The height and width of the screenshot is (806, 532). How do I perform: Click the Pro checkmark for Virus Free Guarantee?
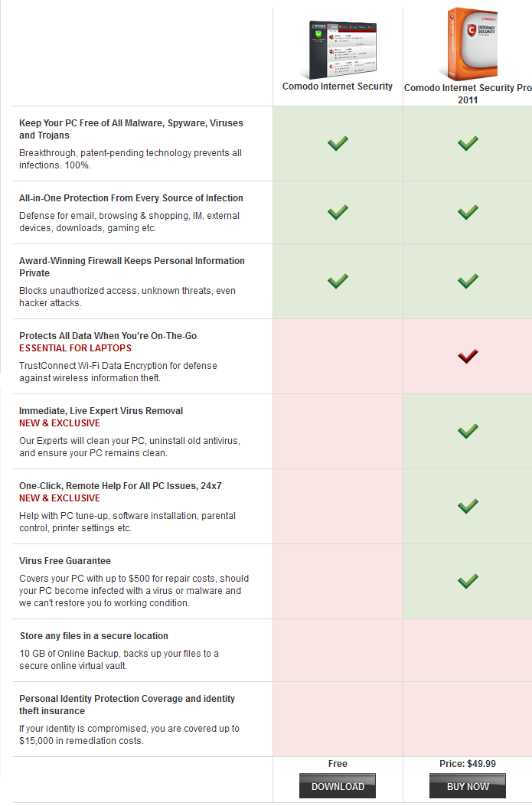tap(468, 581)
